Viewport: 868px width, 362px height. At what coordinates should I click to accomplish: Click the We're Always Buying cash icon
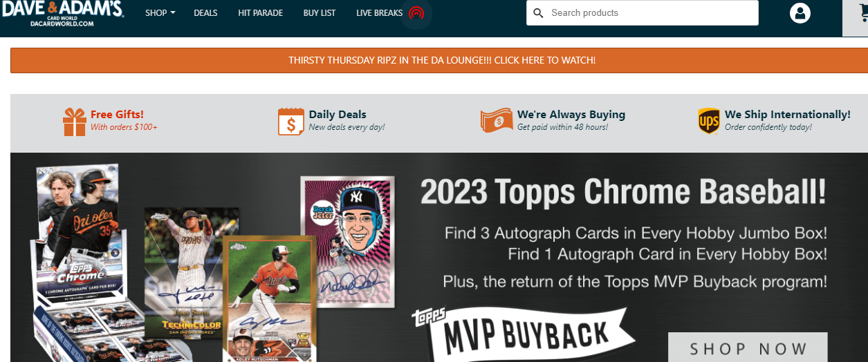(497, 120)
